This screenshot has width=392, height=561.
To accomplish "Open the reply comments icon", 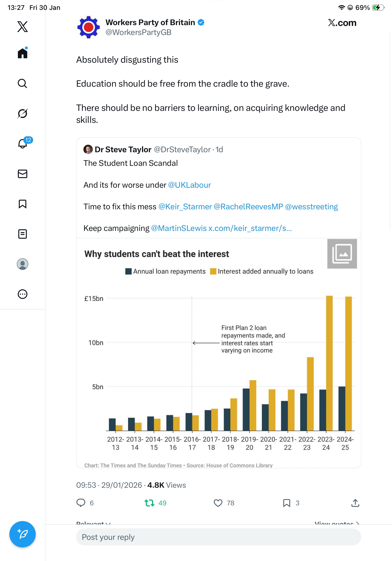I will point(81,503).
